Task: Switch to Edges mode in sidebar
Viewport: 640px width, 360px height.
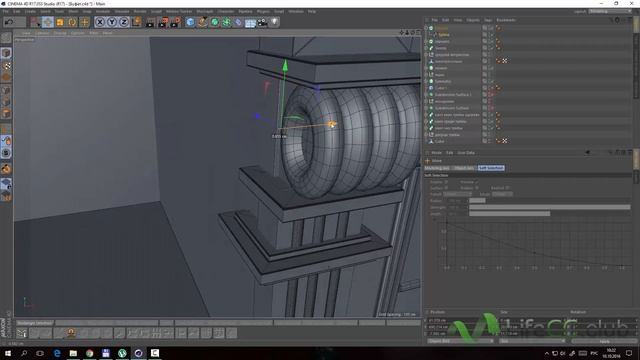Action: click(6, 102)
